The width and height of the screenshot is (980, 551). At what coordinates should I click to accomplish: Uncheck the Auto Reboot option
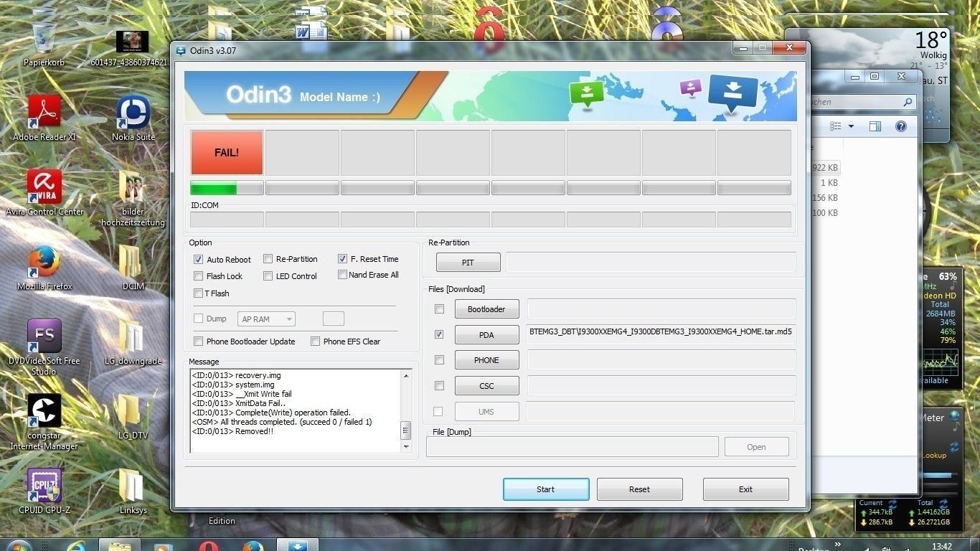point(198,259)
